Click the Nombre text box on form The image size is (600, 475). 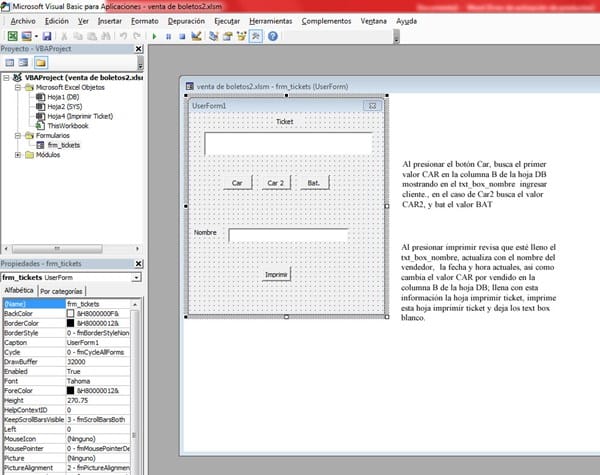click(287, 236)
